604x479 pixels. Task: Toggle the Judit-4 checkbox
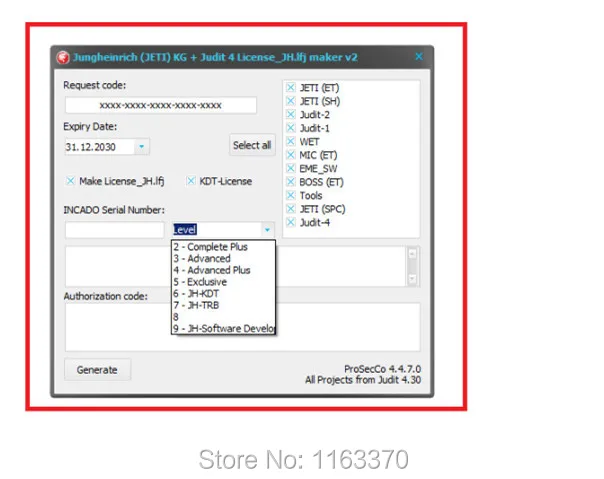(291, 222)
